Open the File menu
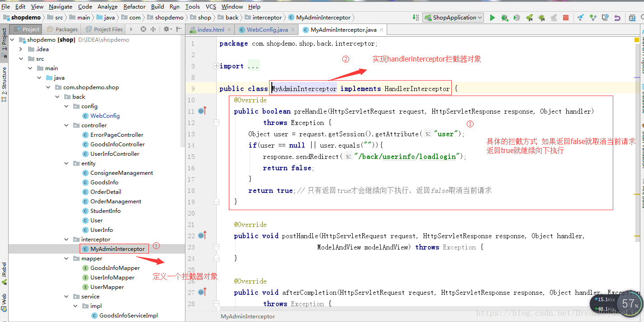This screenshot has height=322, width=644. (5, 6)
